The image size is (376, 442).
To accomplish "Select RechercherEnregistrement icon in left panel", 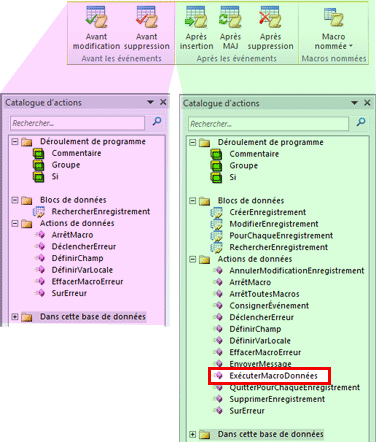I will (39, 212).
